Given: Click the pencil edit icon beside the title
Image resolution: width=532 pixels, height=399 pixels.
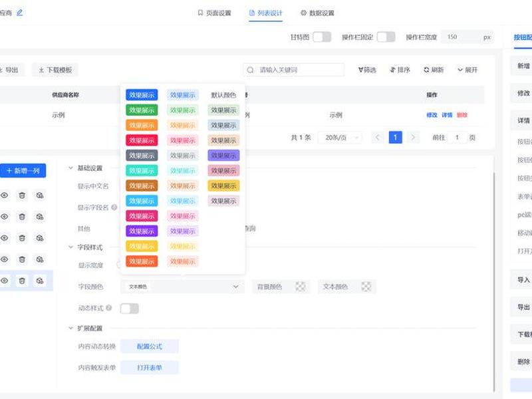Looking at the screenshot, I should [20, 13].
